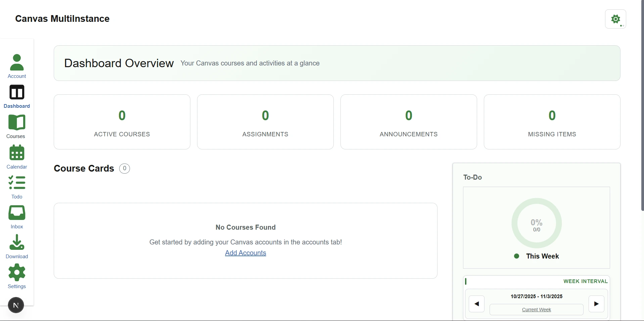Click the round N avatar badge
The width and height of the screenshot is (644, 321).
pyautogui.click(x=16, y=305)
